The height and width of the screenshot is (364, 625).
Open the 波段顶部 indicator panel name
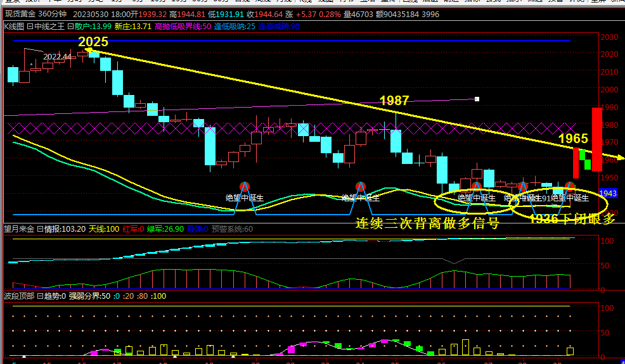point(19,296)
